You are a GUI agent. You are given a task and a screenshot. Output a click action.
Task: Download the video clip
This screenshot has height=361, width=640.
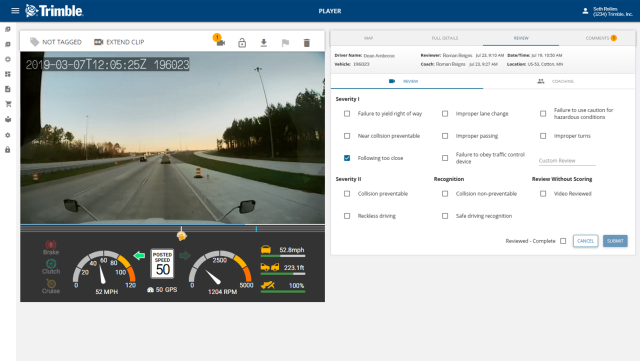click(264, 42)
